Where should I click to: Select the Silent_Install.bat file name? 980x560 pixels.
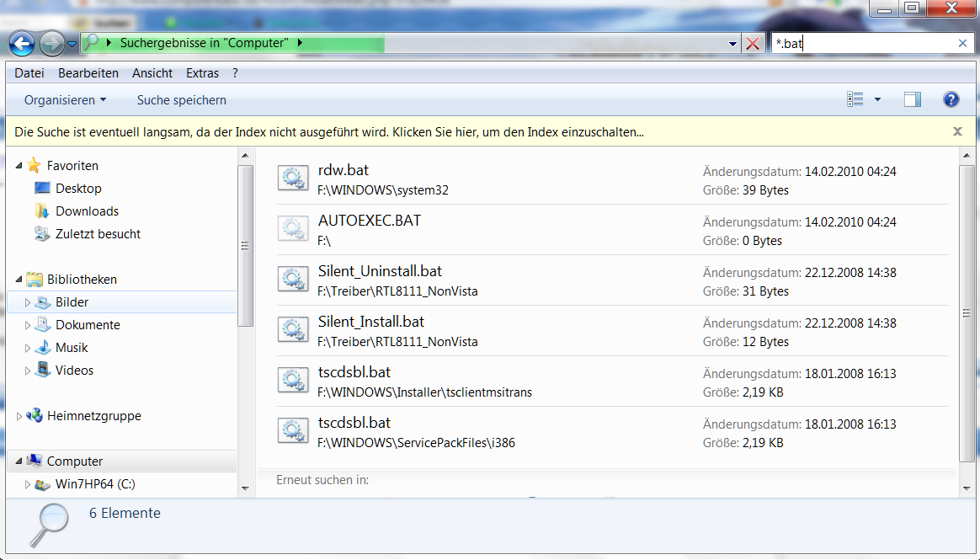370,322
